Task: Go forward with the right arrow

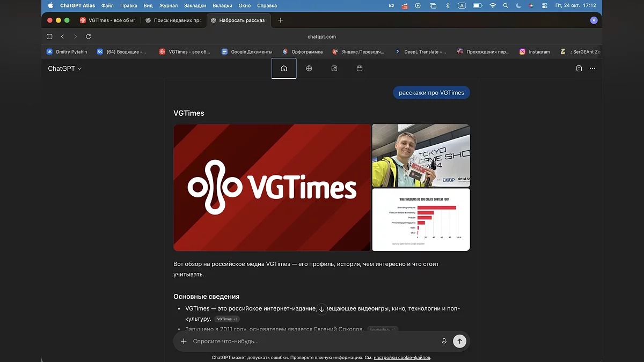Action: tap(75, 36)
